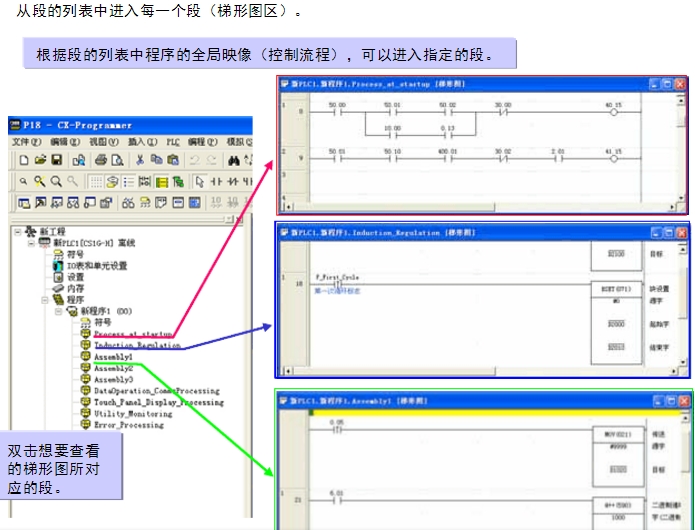Select Assembly3 section in tree
Screen dimensions: 695x530
(x=113, y=379)
